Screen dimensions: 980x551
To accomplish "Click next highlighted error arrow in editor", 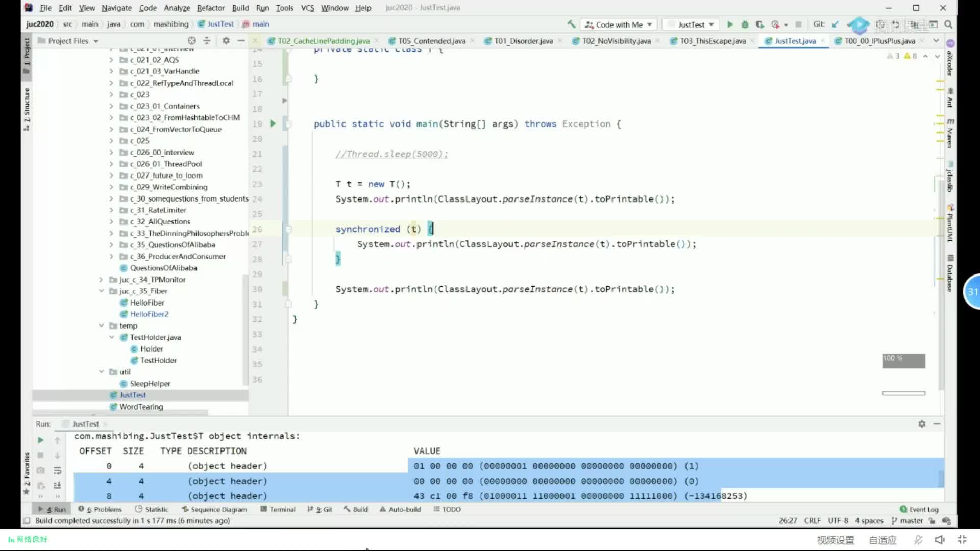I will click(937, 56).
